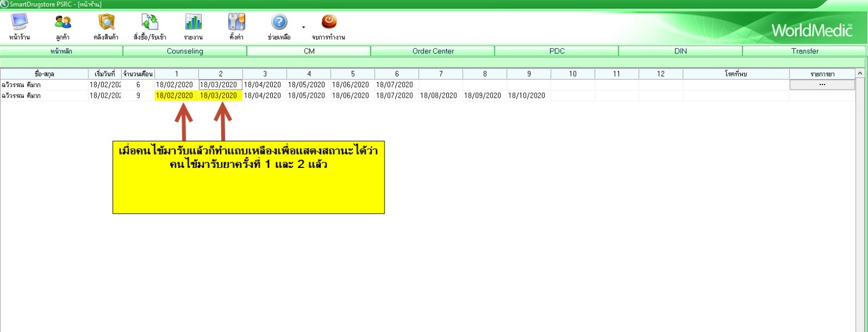Select the 18/10/2020 cell under column 9
This screenshot has height=332, width=868.
[528, 96]
